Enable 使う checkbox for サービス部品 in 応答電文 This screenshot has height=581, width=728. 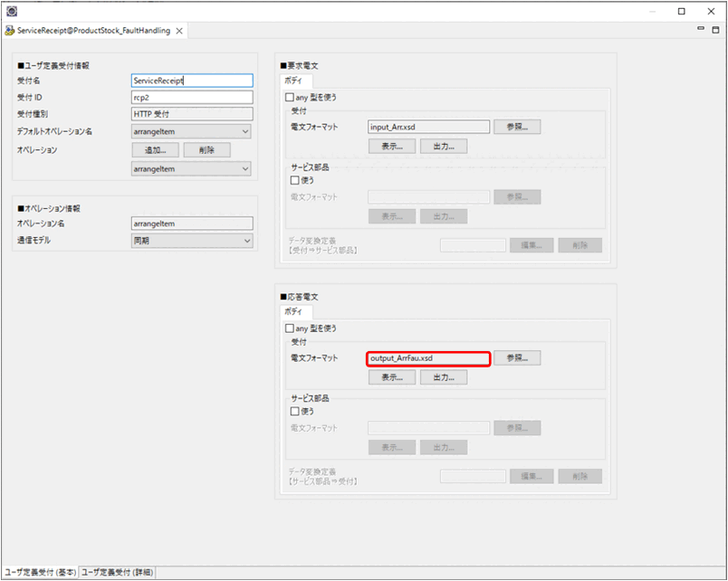295,411
